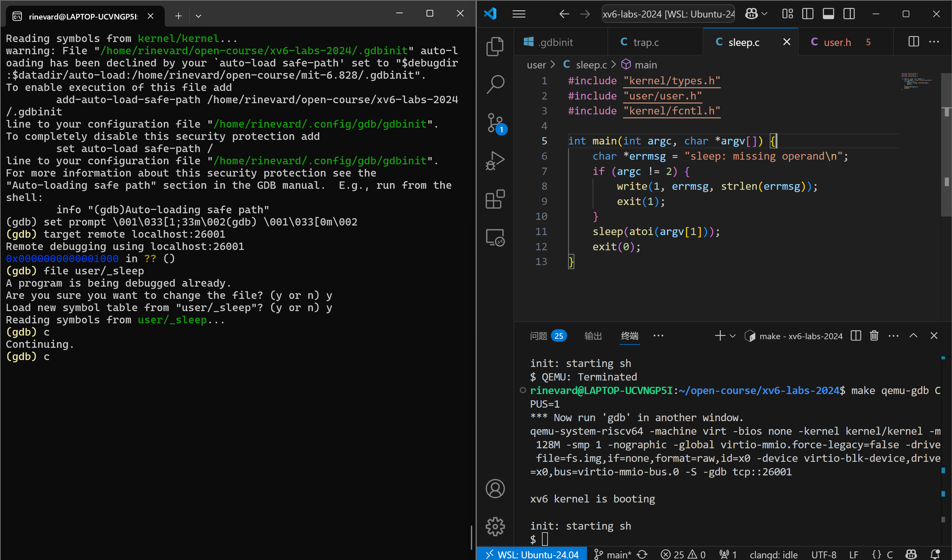Open Remote Explorer view
Screen dimensions: 952x560
(x=495, y=237)
